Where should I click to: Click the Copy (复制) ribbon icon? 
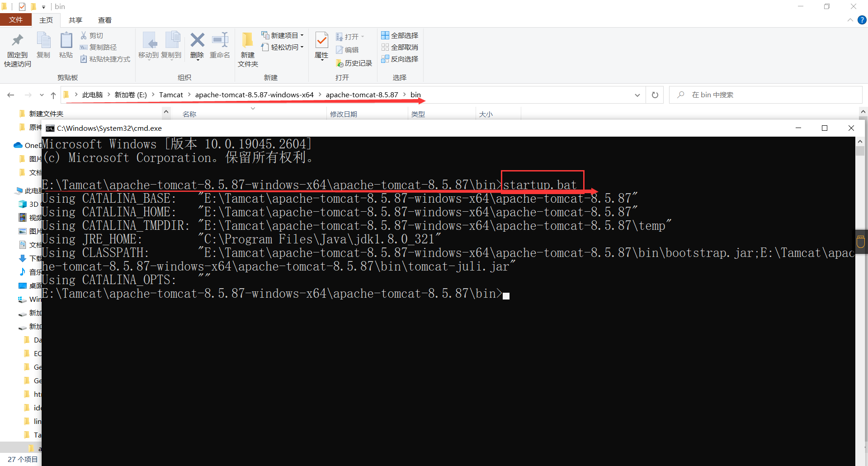click(x=43, y=45)
